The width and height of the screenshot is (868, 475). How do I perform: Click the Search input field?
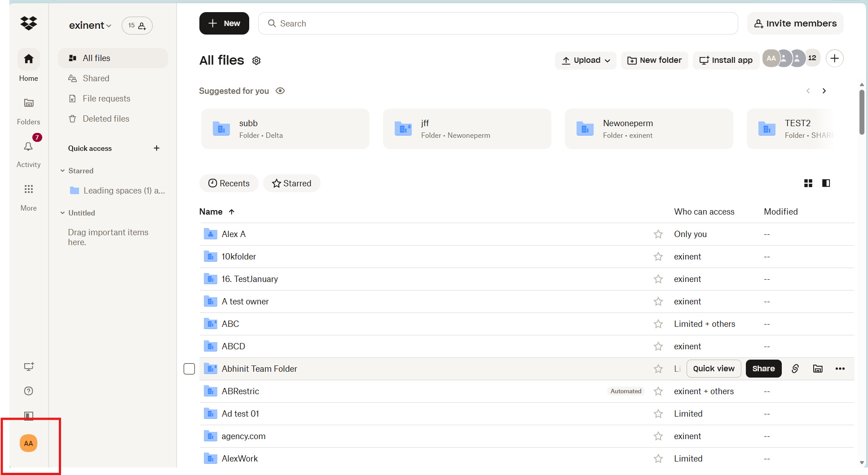click(x=498, y=23)
